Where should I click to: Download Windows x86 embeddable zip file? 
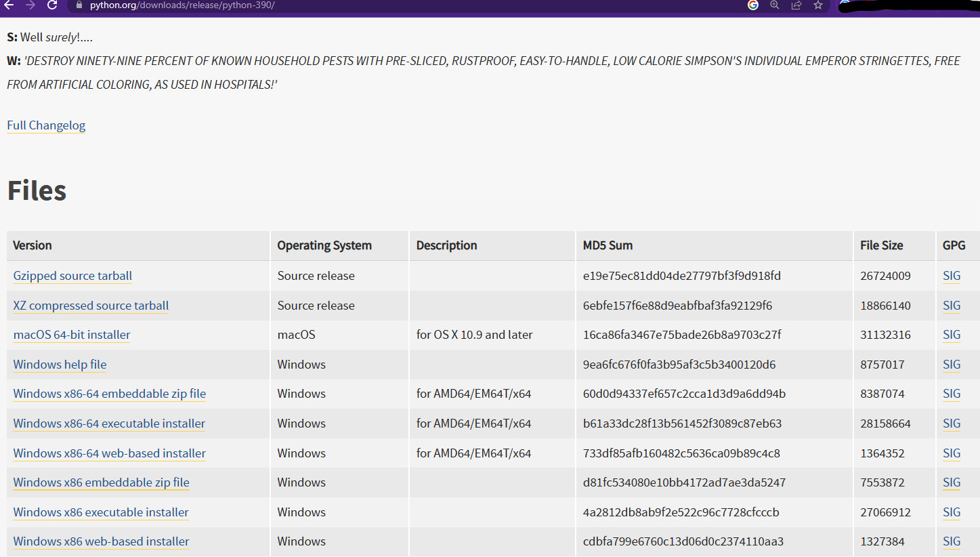[x=101, y=482]
